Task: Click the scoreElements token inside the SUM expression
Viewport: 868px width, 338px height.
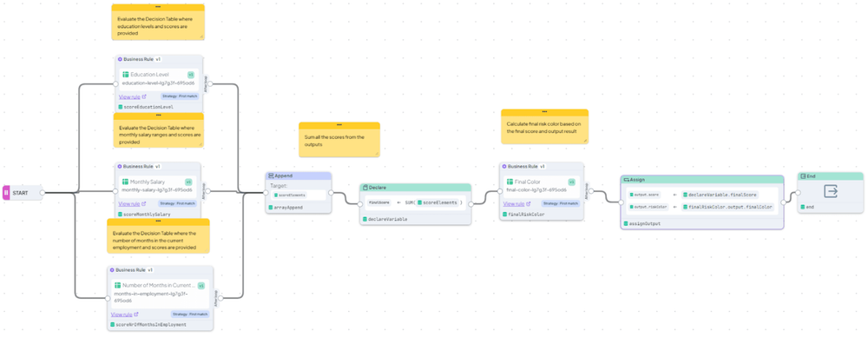Action: [x=437, y=202]
